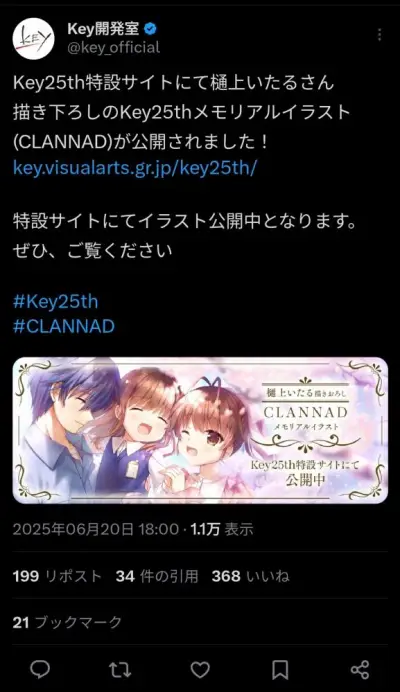The width and height of the screenshot is (400, 692).
Task: Tap the 2025年06月20日 18:00 timestamp
Action: 95,529
